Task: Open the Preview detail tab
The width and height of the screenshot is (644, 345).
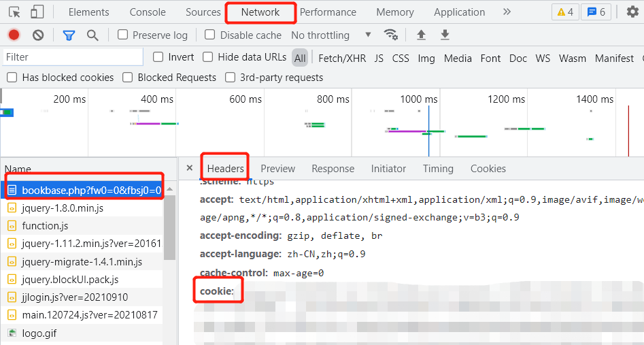Action: point(277,169)
